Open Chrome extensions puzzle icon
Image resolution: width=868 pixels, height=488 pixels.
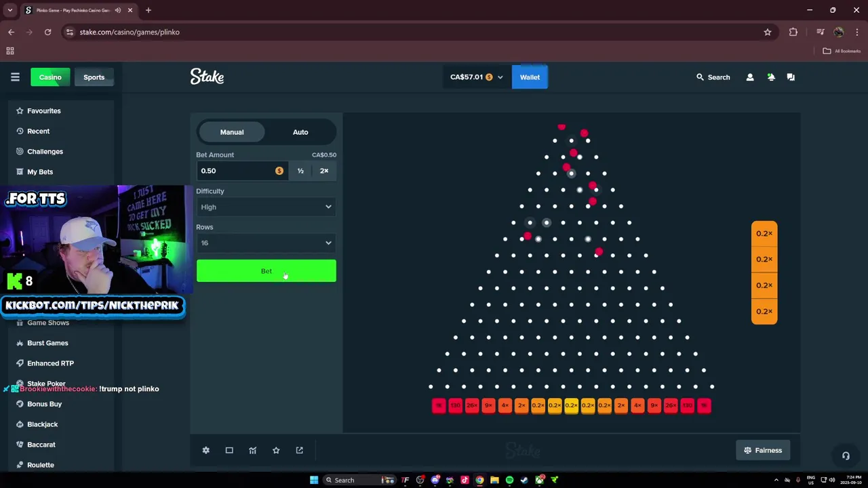click(x=793, y=32)
